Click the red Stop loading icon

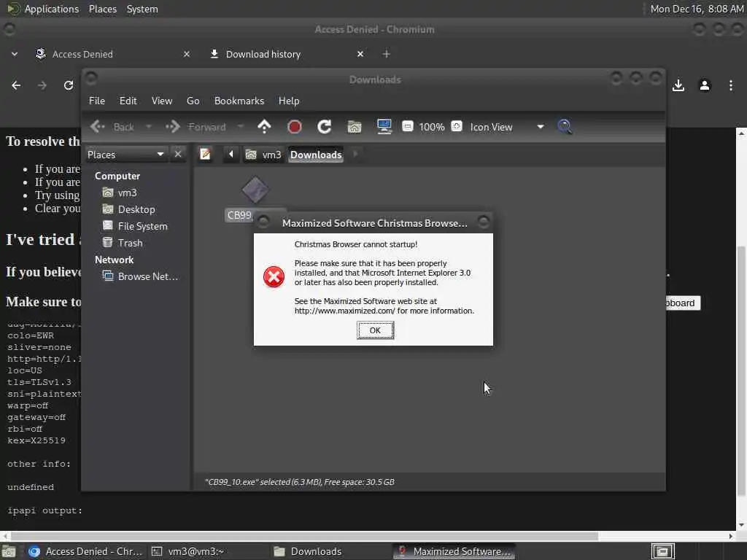[x=295, y=127]
